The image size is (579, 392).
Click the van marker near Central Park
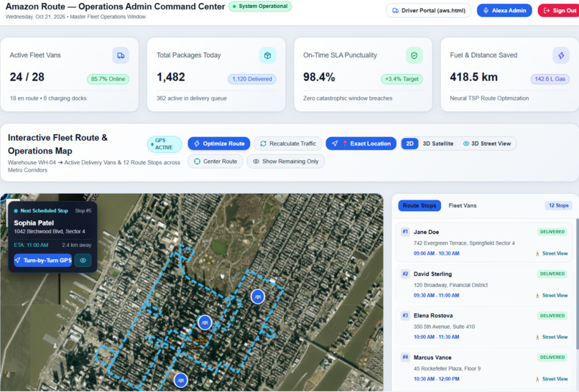coord(258,297)
